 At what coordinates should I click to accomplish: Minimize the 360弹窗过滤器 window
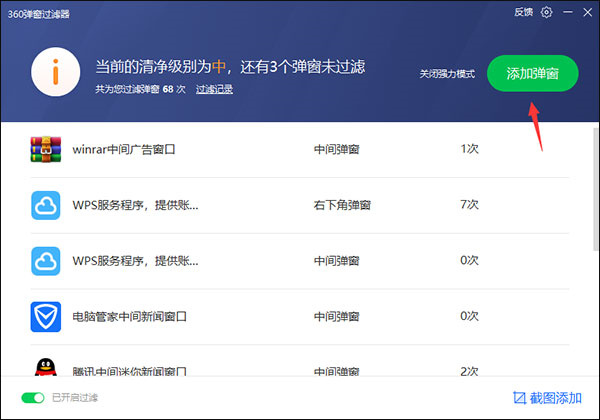click(568, 12)
